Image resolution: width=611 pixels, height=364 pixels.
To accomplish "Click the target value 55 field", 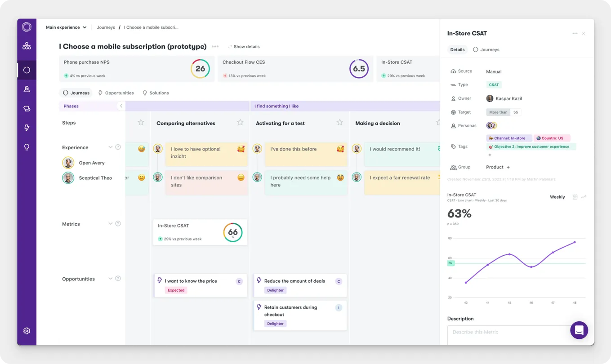I will [516, 112].
